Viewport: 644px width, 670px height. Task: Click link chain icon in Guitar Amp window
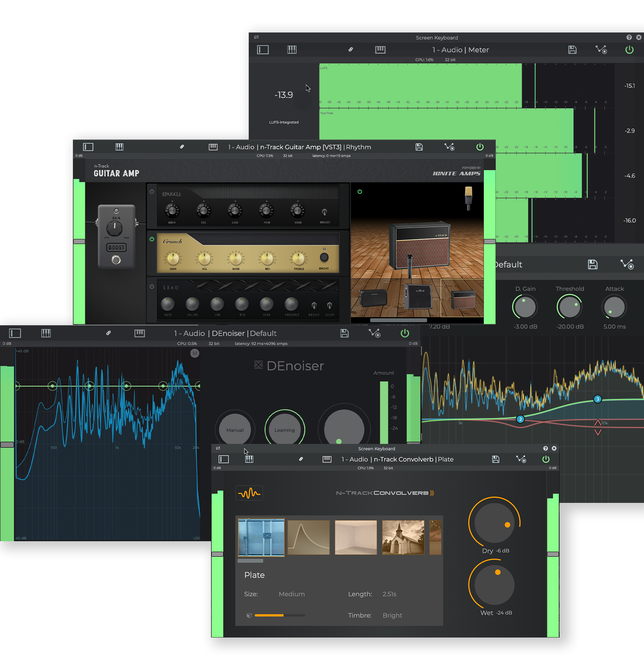pos(182,147)
